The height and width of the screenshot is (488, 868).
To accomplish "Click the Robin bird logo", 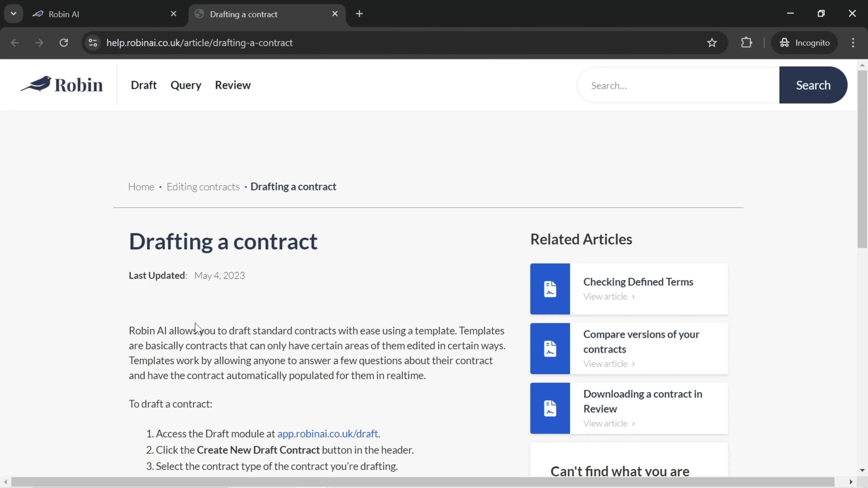I will click(x=62, y=84).
